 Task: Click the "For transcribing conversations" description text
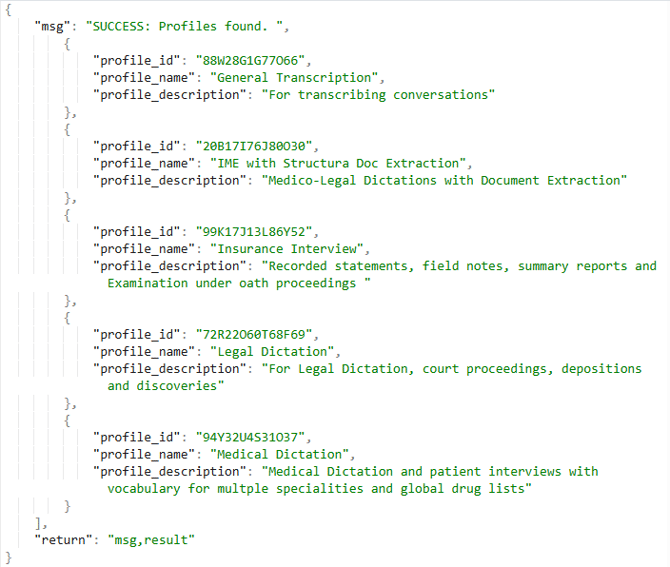point(378,94)
